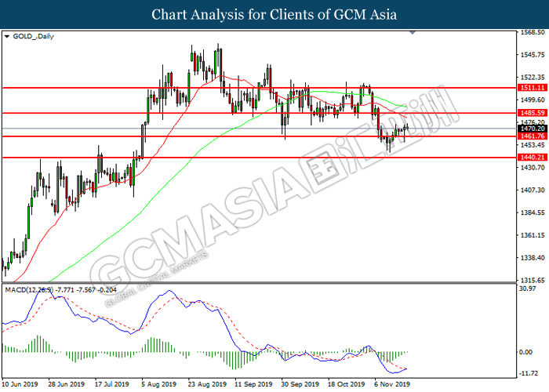
Task: Click the GOLD_,Daily chart label
Action: 33,36
